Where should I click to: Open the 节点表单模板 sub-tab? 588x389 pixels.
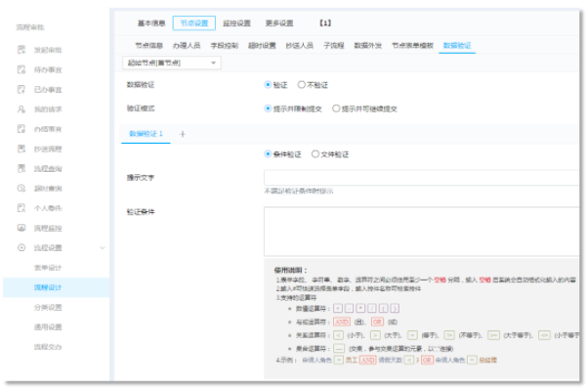point(412,45)
